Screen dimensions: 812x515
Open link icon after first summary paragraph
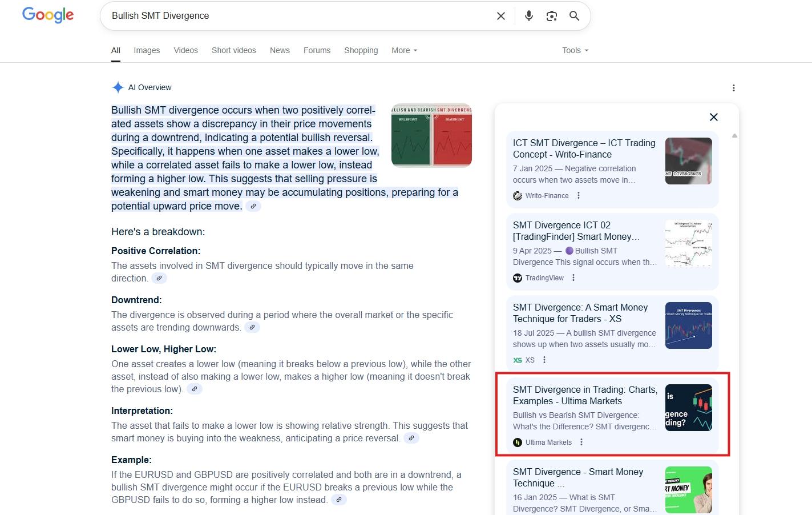[253, 206]
